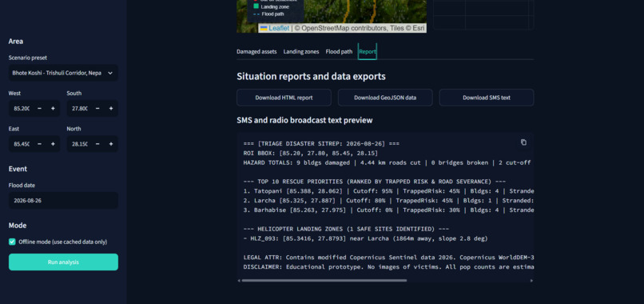Image resolution: width=644 pixels, height=304 pixels.
Task: Click the horizontal scrollbar of SMS preview
Action: pyautogui.click(x=324, y=281)
